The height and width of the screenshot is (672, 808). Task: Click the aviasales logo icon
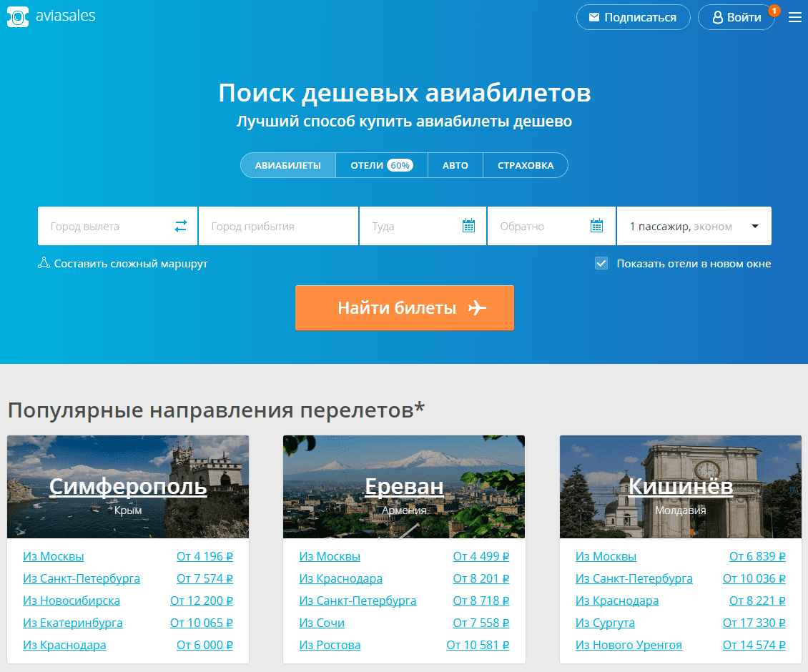click(x=18, y=17)
